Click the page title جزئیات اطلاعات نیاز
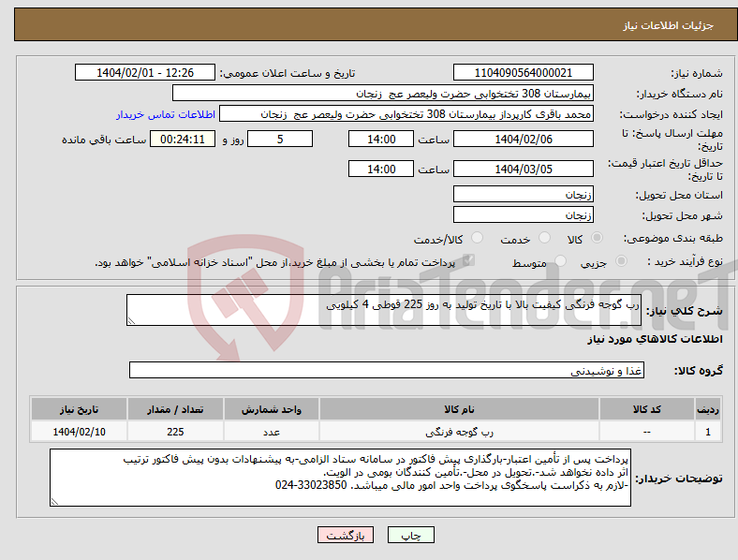The image size is (738, 560). point(669,25)
